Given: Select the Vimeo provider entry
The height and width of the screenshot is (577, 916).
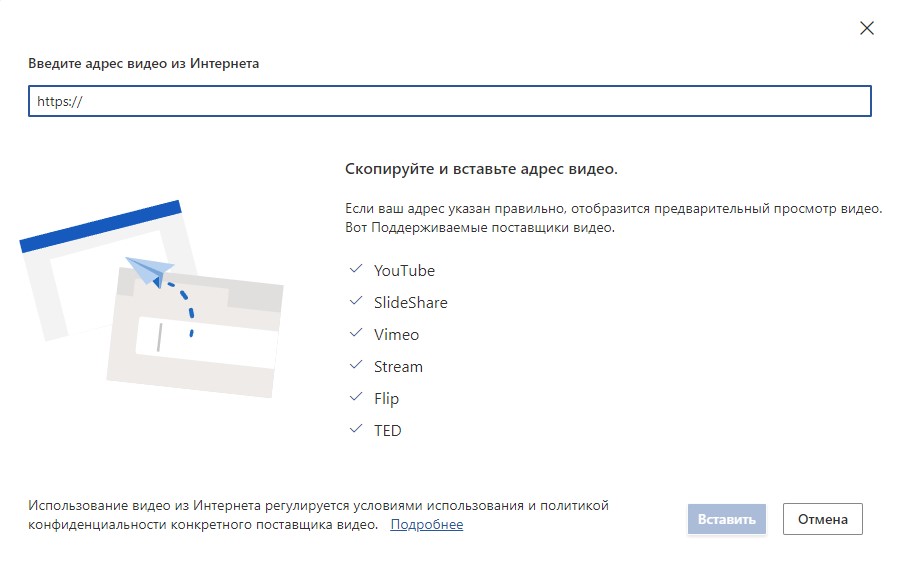Looking at the screenshot, I should (397, 334).
